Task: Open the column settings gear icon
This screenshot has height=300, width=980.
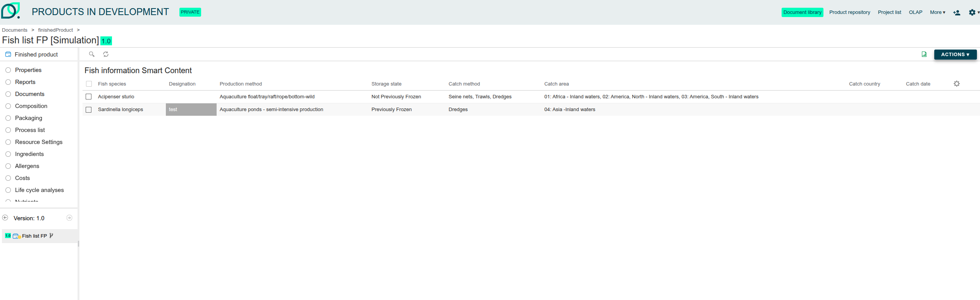Action: (956, 84)
